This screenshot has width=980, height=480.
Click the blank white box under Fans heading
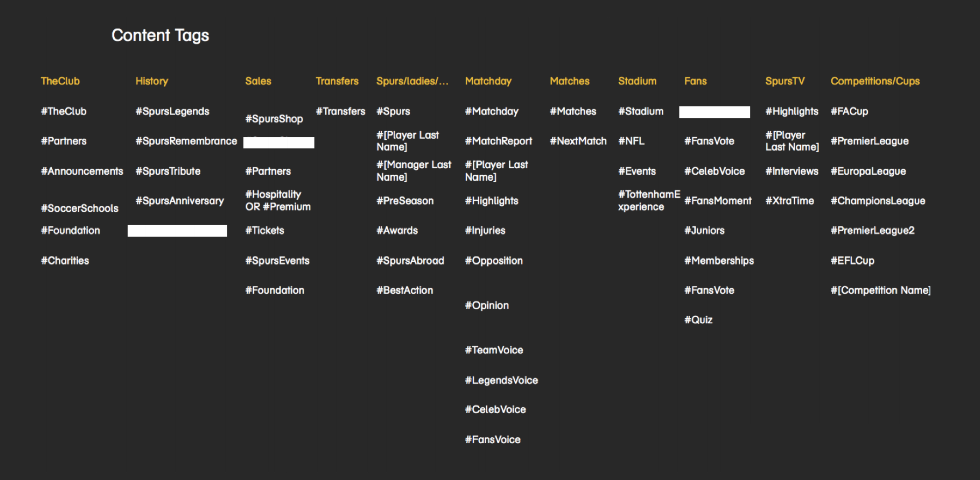point(714,112)
